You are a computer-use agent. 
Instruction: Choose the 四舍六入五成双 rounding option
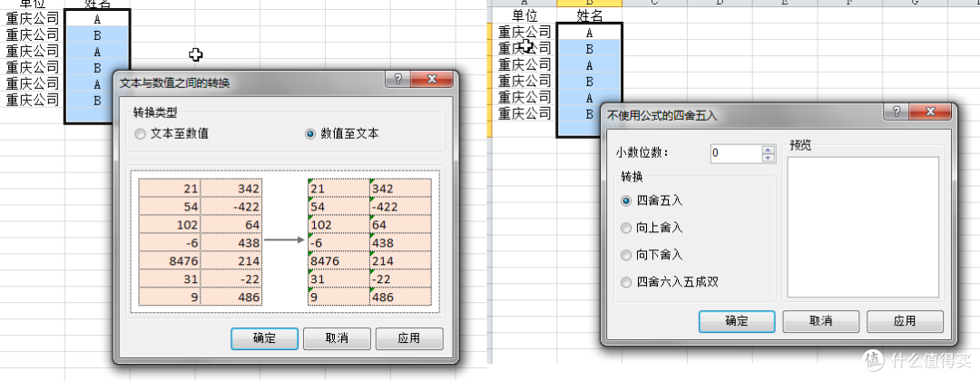click(670, 282)
